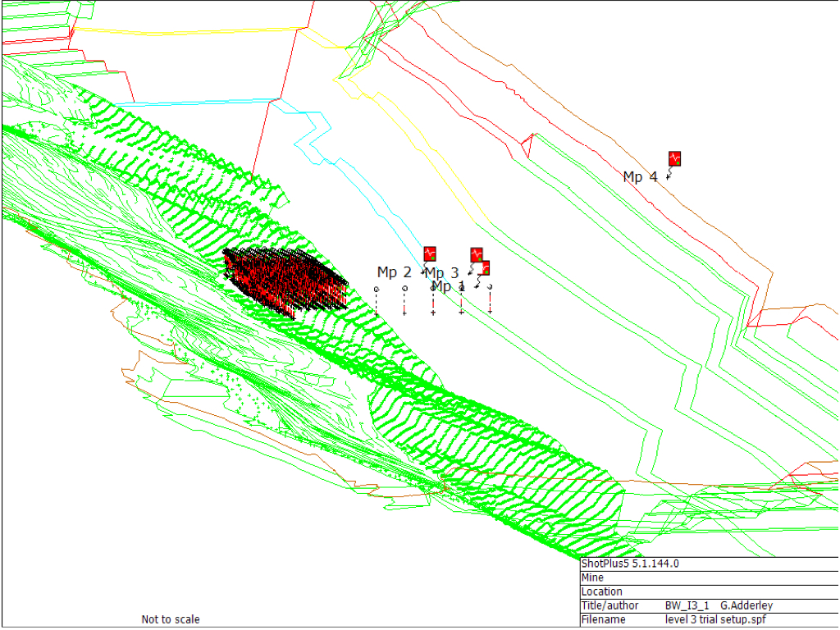Image resolution: width=840 pixels, height=630 pixels.
Task: Click the 'Mine' title block row
Action: 710,577
